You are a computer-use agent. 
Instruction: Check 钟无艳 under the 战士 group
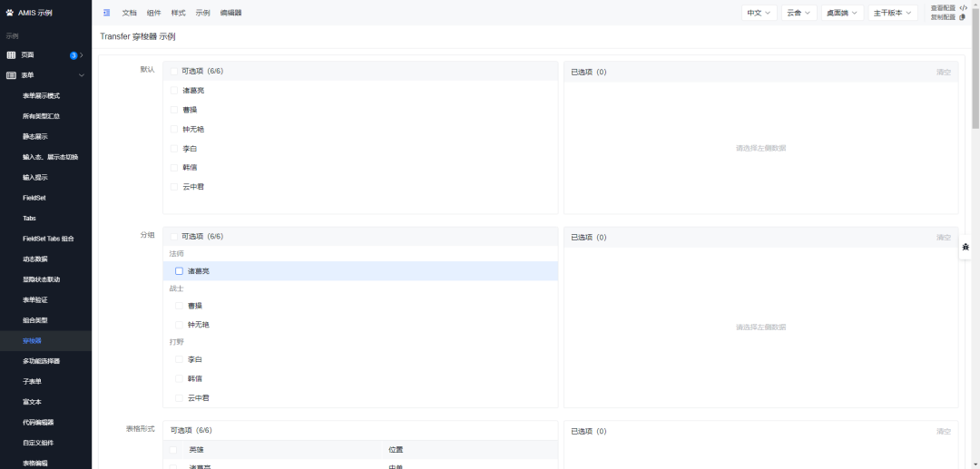pyautogui.click(x=180, y=325)
